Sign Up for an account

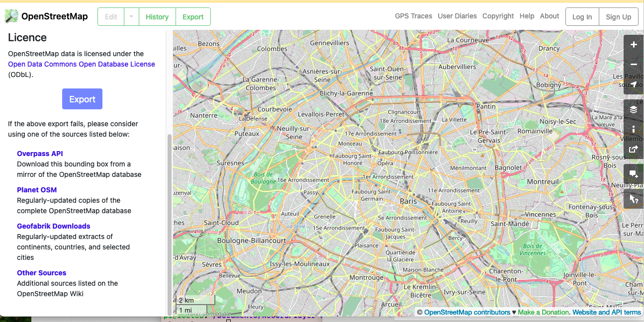pyautogui.click(x=618, y=16)
